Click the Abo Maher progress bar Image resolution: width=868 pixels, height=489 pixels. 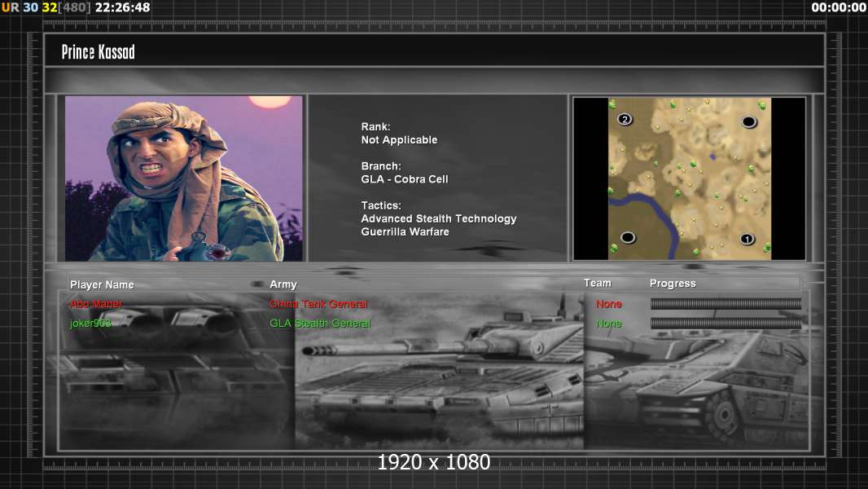pyautogui.click(x=726, y=303)
